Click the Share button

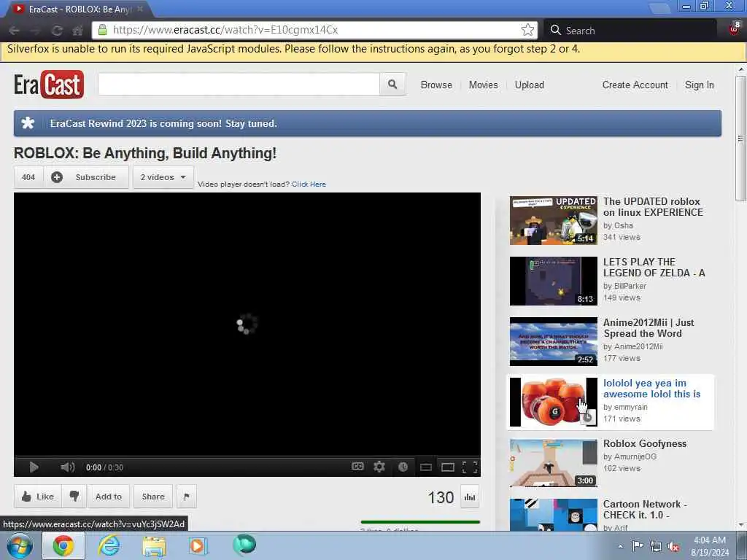coord(153,497)
